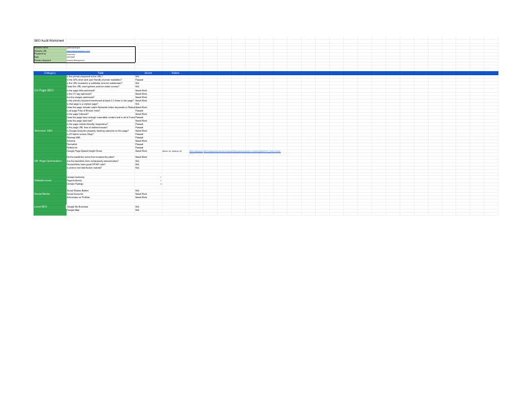Select the score cell for Social Accounts row

pyautogui.click(x=148, y=194)
